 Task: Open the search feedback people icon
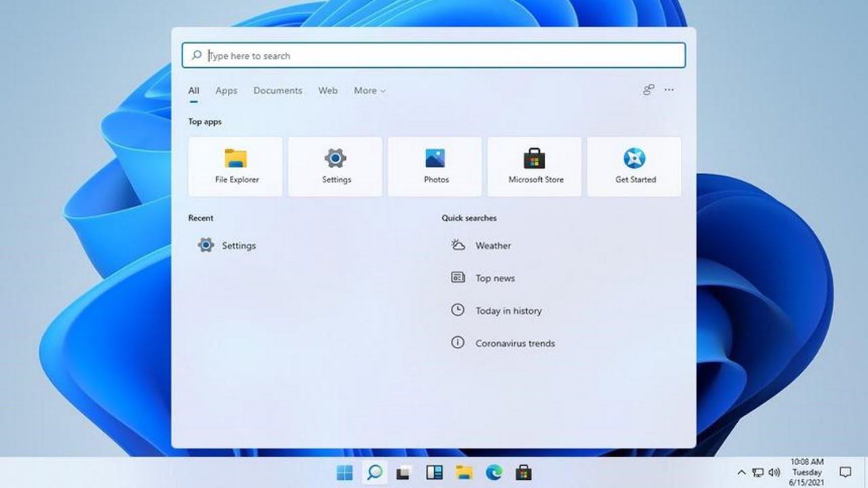(649, 89)
